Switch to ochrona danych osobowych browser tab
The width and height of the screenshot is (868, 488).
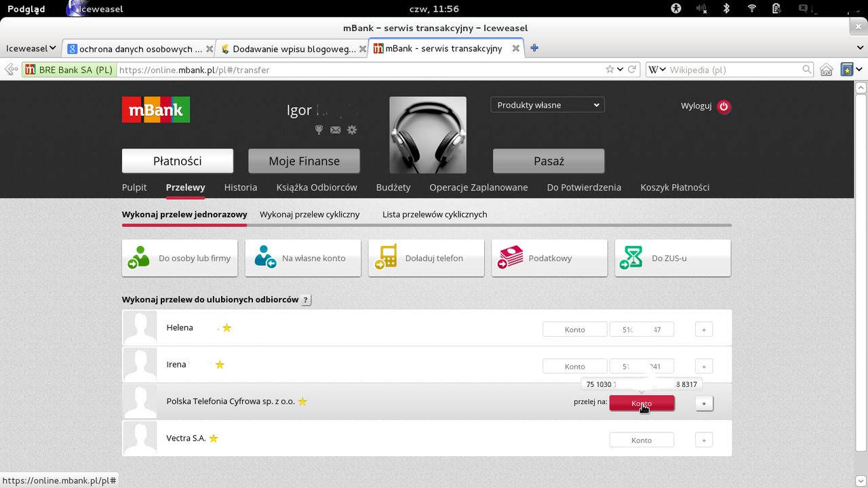click(139, 49)
